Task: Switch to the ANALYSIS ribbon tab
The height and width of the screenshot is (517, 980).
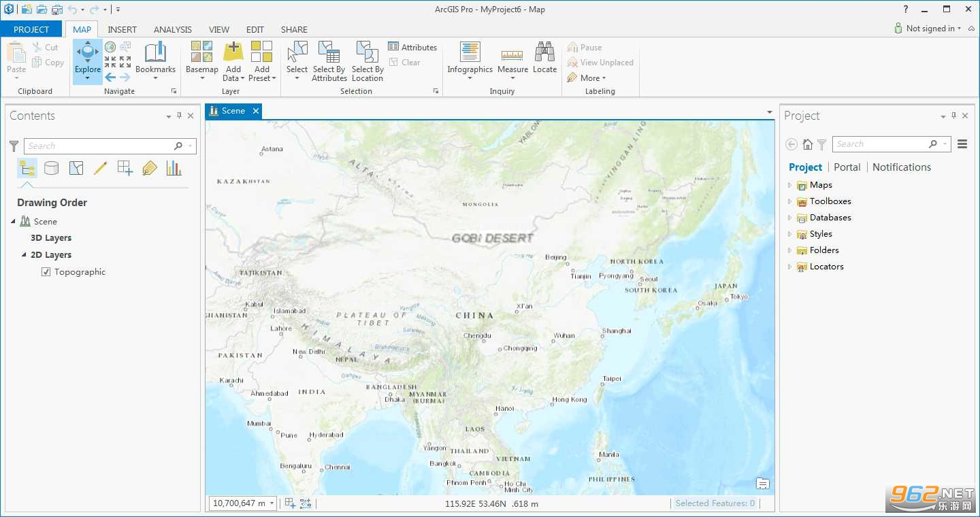Action: 173,29
